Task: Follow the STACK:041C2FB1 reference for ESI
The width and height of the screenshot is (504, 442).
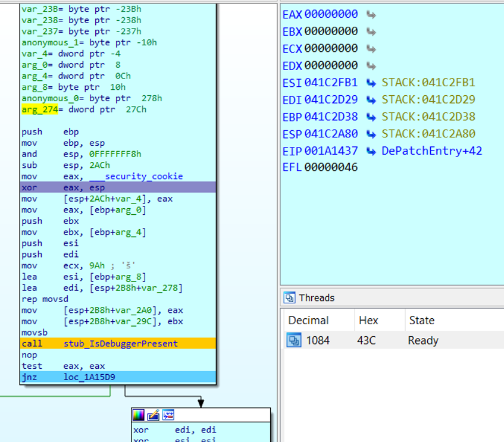Action: (428, 83)
